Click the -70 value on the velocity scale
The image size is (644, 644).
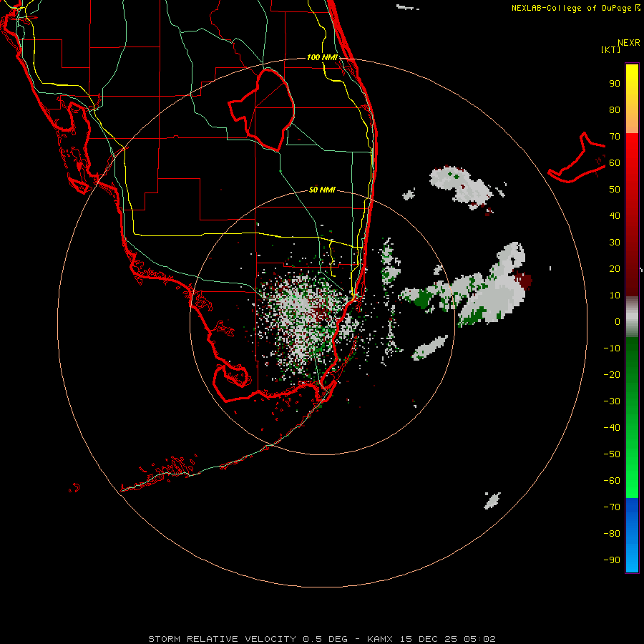pos(612,507)
